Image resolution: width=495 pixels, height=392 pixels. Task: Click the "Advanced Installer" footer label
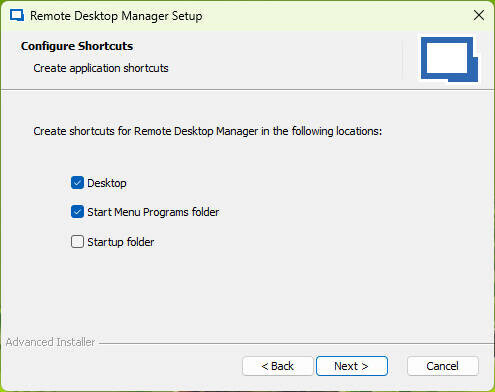click(50, 342)
